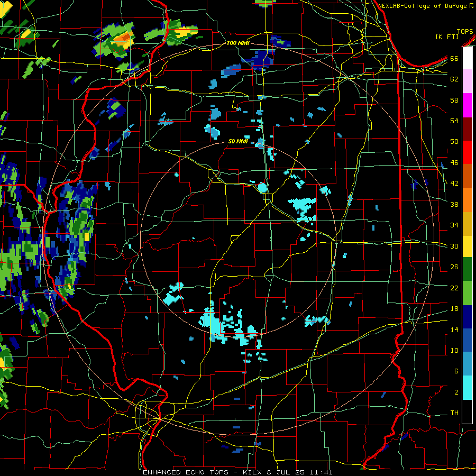Click the 100 NMI range ring label
This screenshot has width=476, height=476.
[238, 43]
